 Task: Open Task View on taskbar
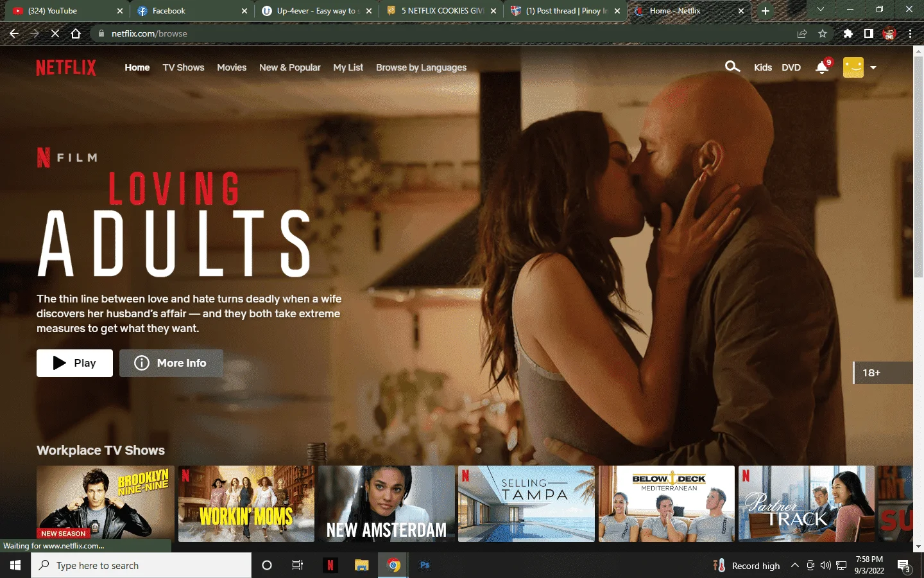298,565
